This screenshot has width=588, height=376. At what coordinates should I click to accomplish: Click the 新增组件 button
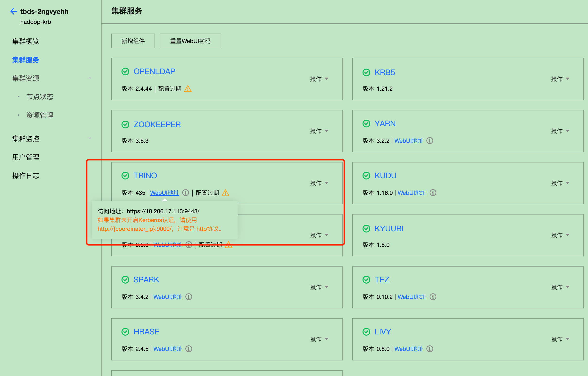click(133, 41)
